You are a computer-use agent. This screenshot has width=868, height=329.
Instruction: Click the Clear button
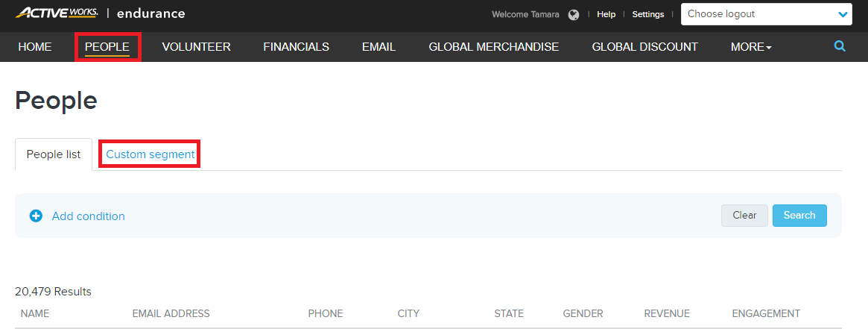[x=744, y=216]
